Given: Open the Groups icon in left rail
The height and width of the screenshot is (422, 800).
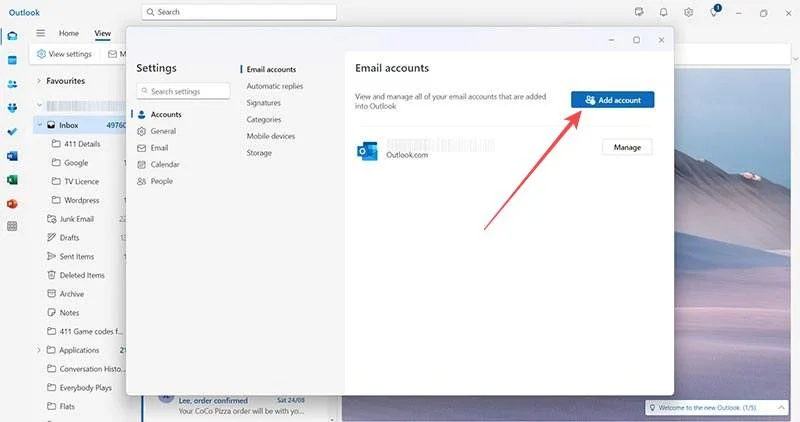Looking at the screenshot, I should [x=12, y=108].
